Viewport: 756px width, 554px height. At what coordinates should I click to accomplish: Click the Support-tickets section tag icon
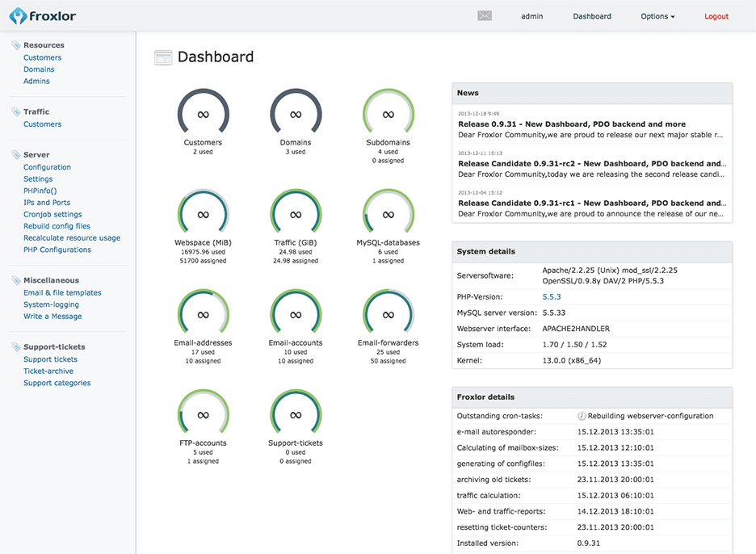point(16,346)
